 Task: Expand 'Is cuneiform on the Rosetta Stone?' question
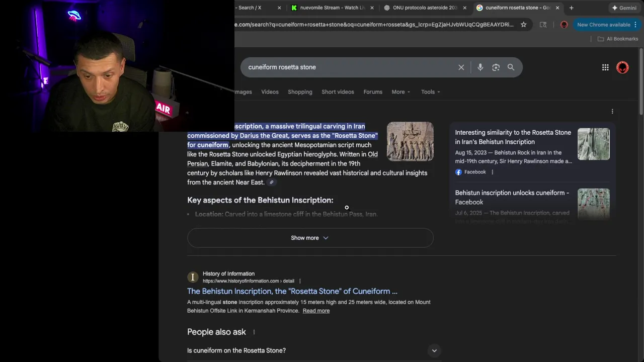click(314, 350)
